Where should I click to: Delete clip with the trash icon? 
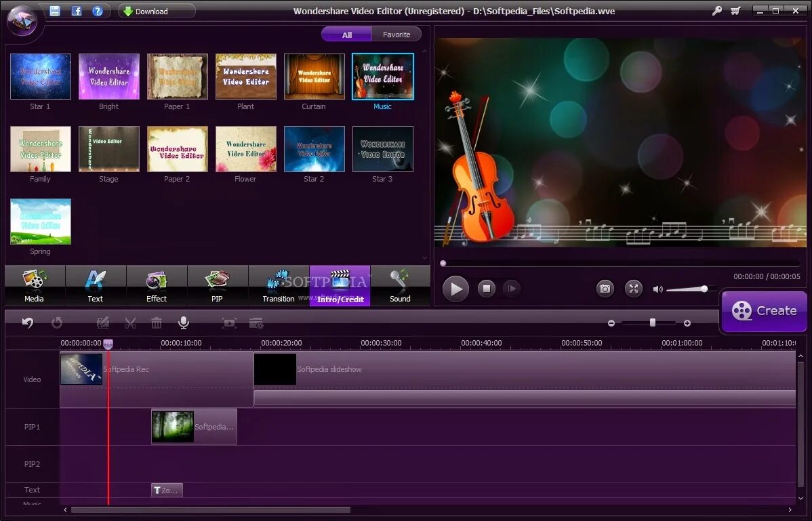157,323
